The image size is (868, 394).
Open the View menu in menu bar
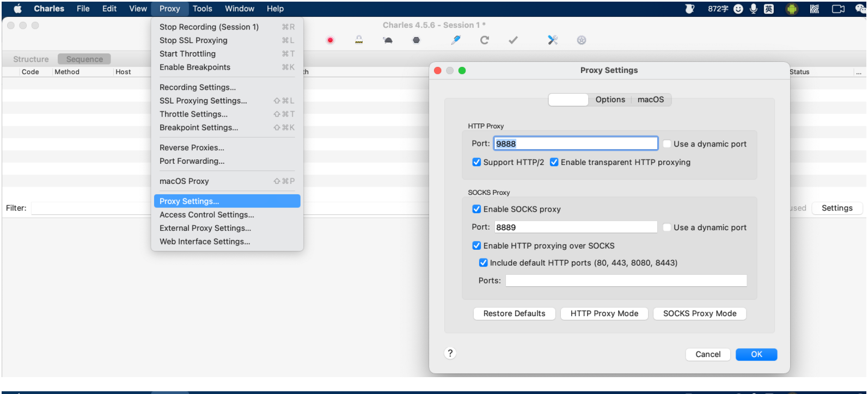click(138, 9)
